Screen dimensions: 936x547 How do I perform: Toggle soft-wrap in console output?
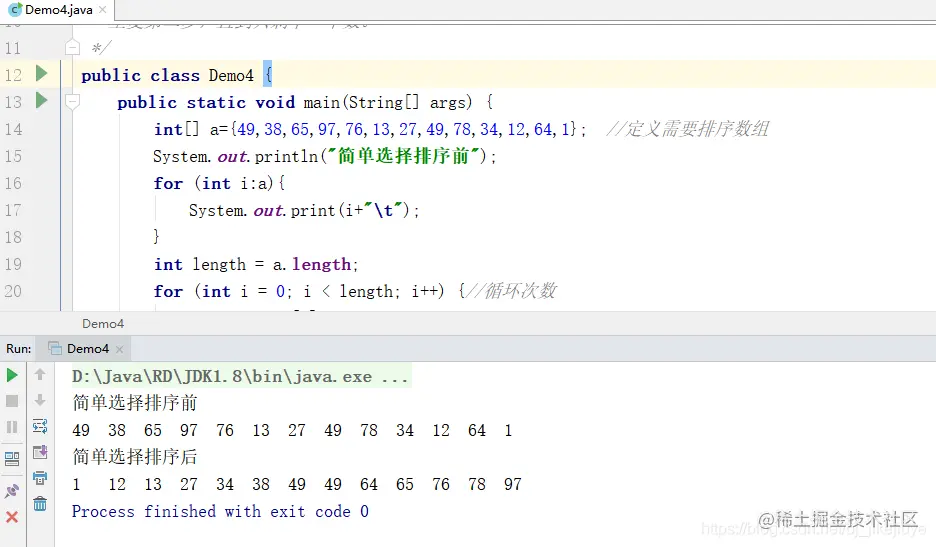[x=40, y=426]
